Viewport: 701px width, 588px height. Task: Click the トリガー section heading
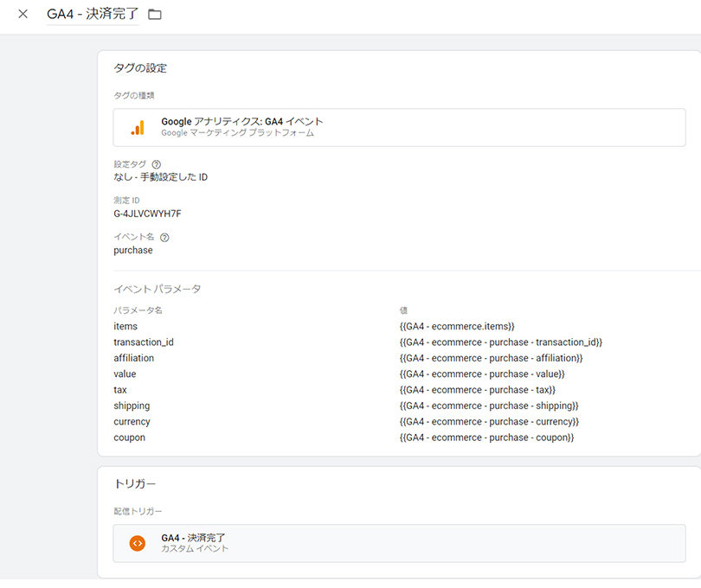point(134,484)
